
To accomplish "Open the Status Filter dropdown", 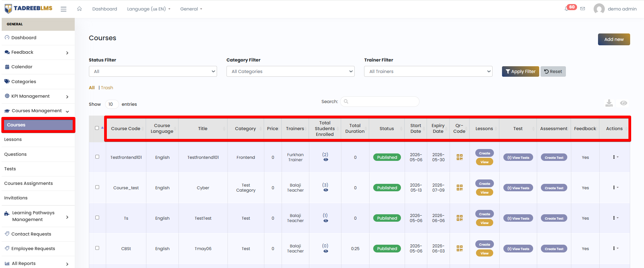I will tap(153, 71).
